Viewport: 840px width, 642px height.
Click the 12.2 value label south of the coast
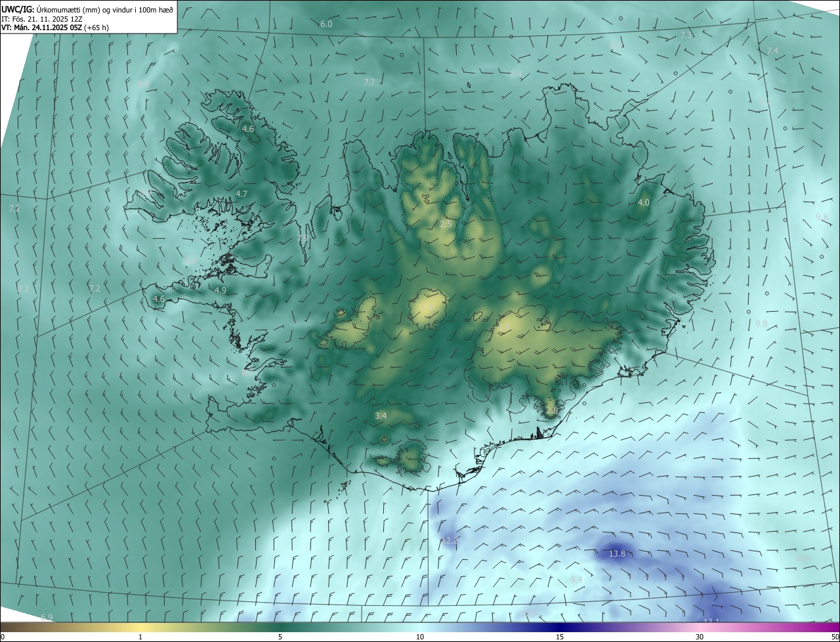click(x=450, y=541)
